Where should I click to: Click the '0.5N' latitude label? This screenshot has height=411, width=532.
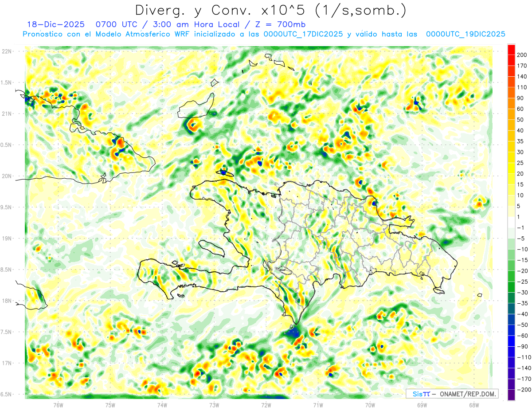6,145
